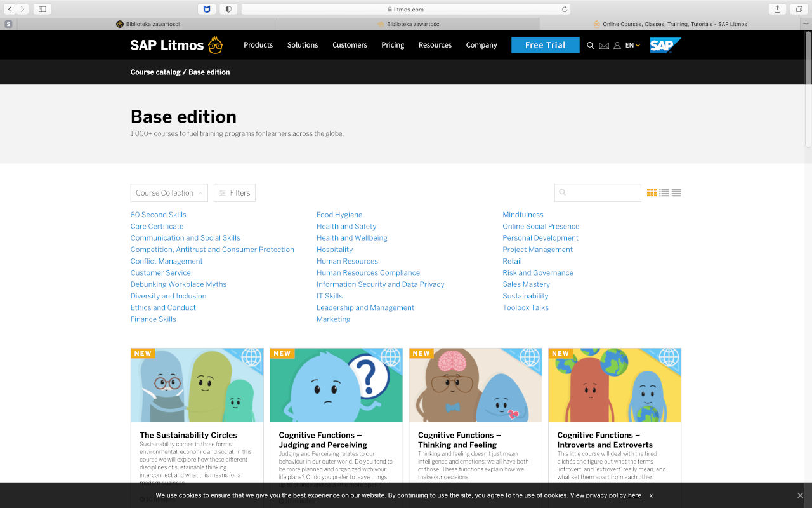
Task: Open the Company menu
Action: tap(481, 45)
